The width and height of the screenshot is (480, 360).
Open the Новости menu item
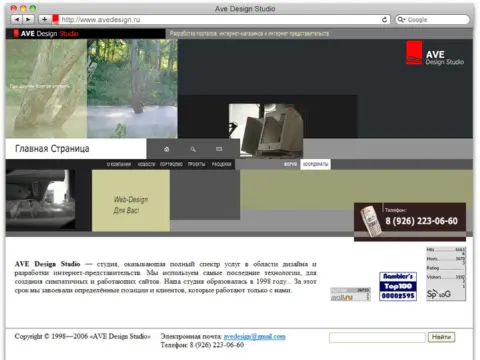pos(146,164)
